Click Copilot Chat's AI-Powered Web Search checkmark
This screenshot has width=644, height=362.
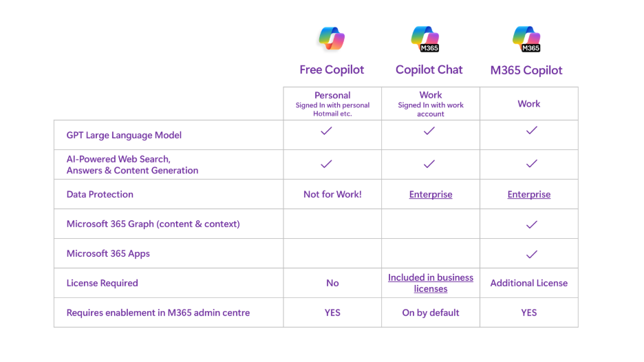click(x=429, y=164)
